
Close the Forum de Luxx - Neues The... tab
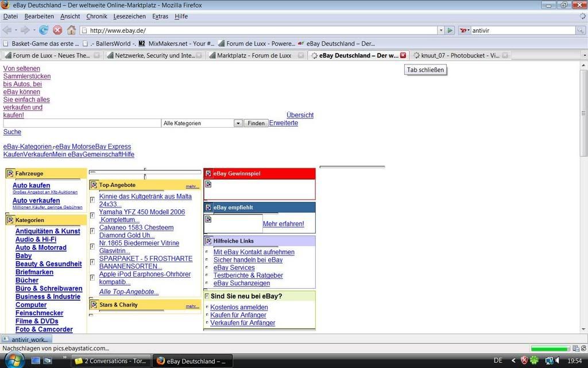click(96, 55)
